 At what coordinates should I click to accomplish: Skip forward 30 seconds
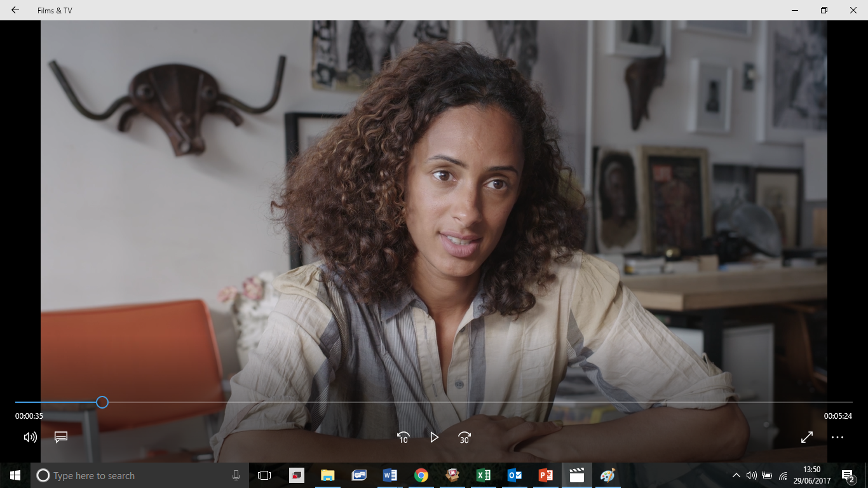click(465, 437)
